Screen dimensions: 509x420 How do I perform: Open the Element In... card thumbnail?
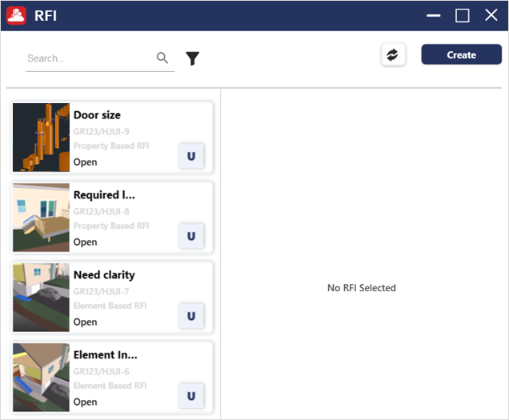coord(42,378)
